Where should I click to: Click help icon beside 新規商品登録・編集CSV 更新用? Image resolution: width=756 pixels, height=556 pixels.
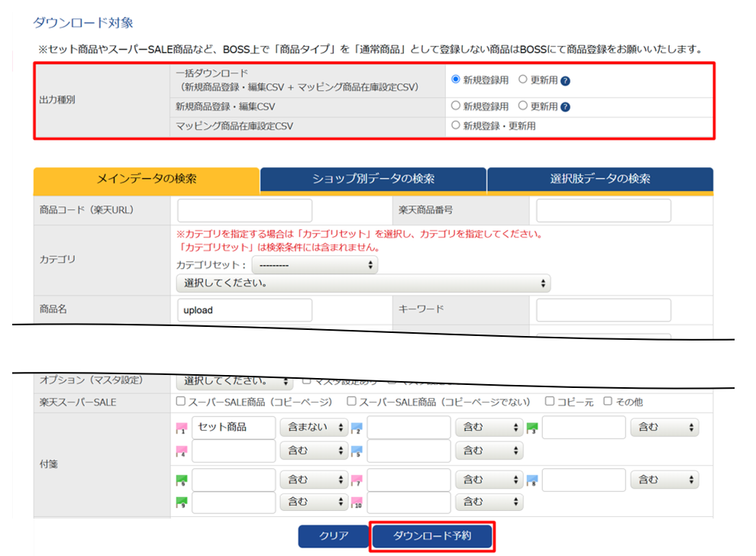(566, 107)
